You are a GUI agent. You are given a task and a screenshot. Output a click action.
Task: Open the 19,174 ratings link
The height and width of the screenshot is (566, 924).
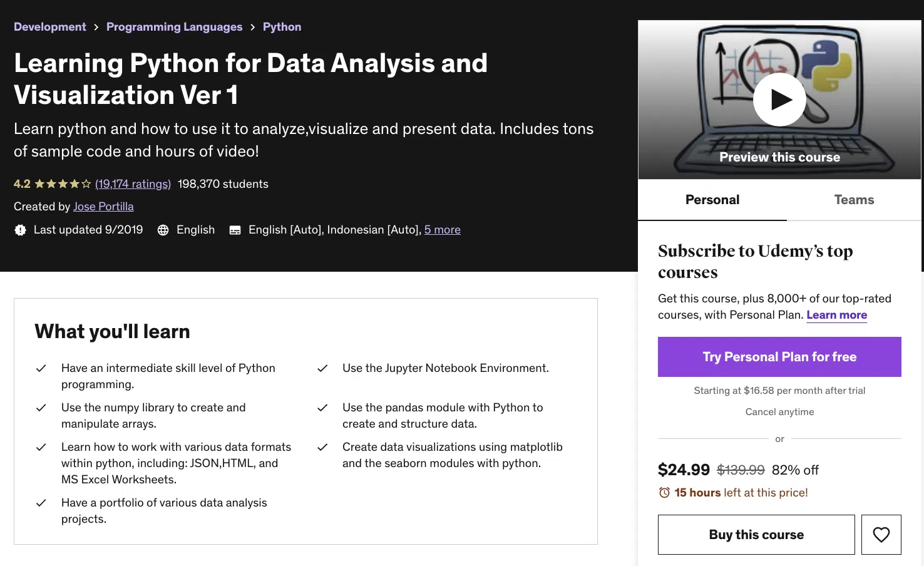pyautogui.click(x=133, y=184)
